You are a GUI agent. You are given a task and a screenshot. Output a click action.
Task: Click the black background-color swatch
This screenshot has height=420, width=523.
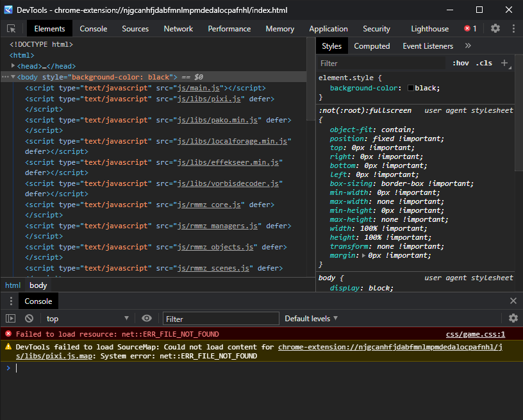point(411,88)
